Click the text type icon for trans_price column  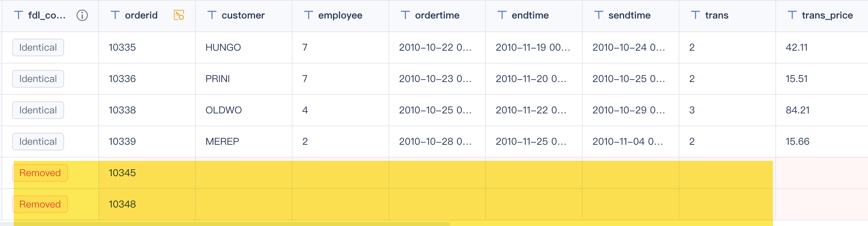coord(792,15)
